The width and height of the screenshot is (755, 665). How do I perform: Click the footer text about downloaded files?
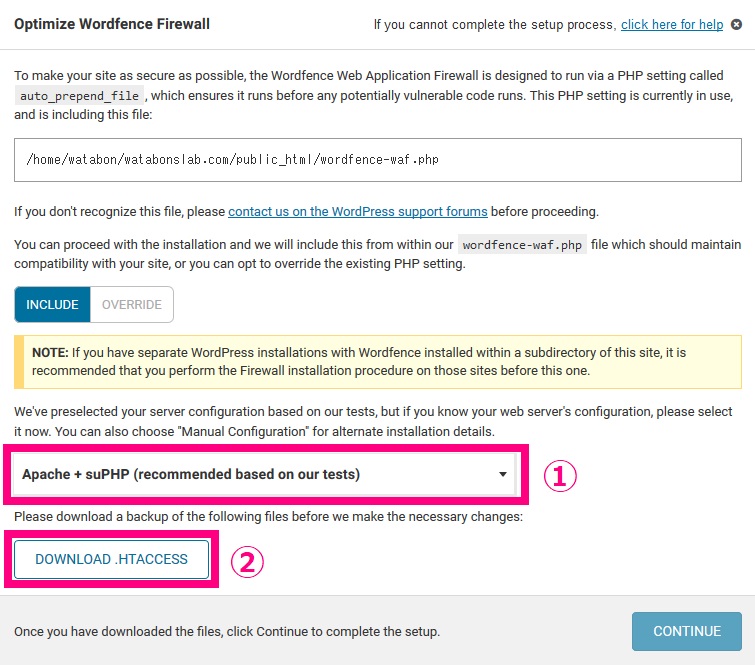(x=227, y=631)
